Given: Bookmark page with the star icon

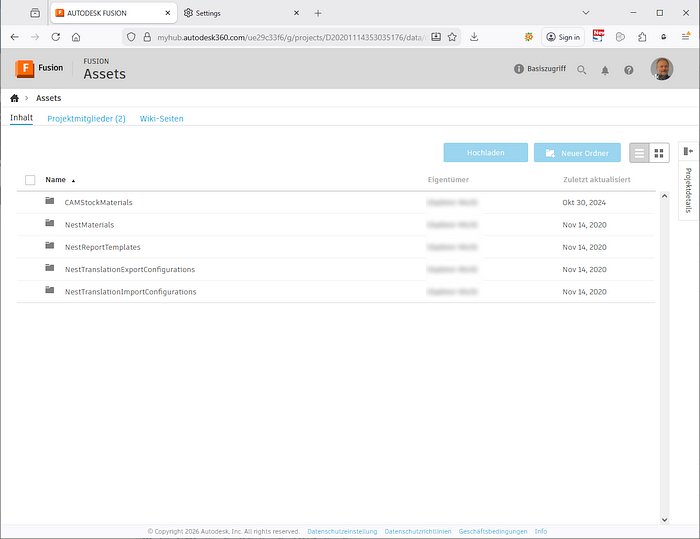Looking at the screenshot, I should (452, 37).
